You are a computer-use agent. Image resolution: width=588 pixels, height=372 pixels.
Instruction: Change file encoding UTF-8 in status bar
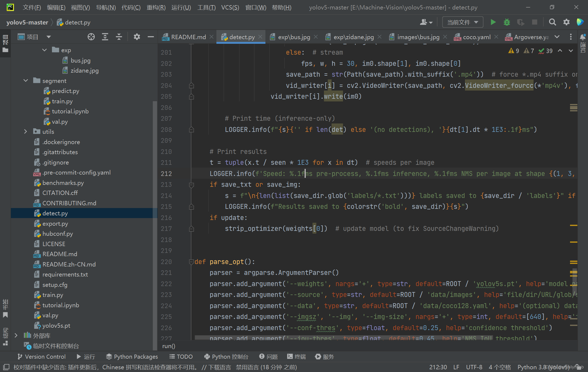coord(474,367)
